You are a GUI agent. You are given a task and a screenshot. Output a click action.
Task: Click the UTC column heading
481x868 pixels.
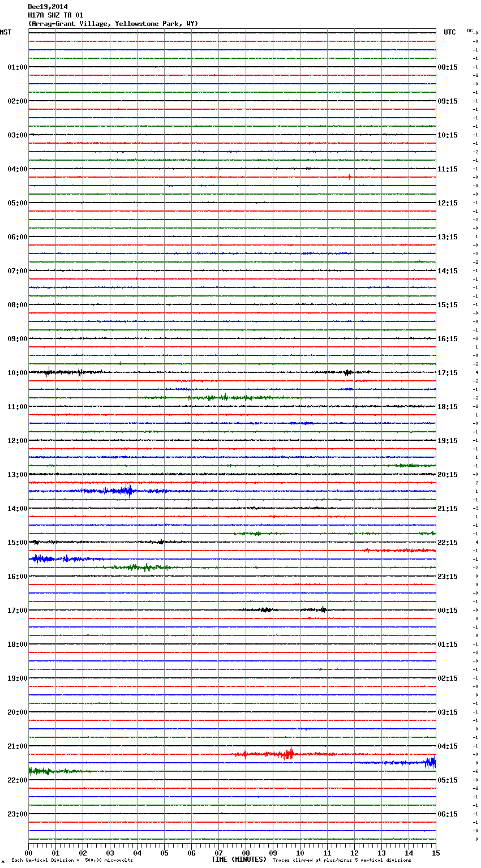click(450, 32)
